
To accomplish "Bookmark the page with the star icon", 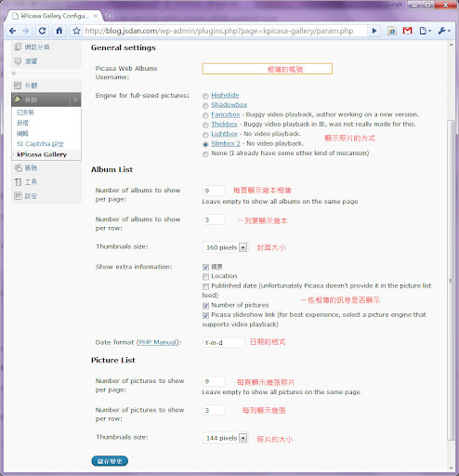I will (76, 31).
